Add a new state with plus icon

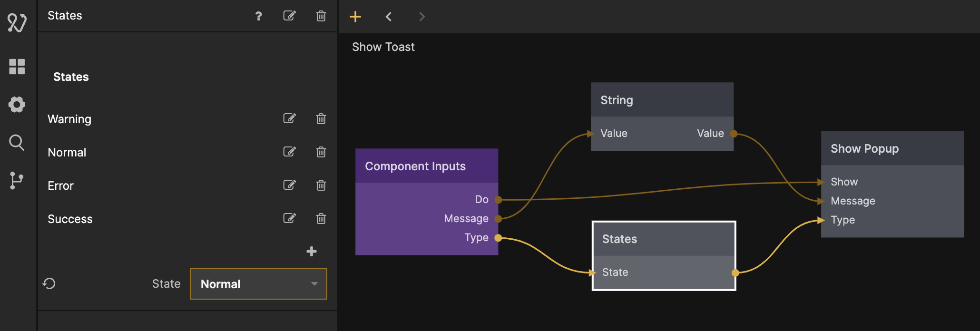(312, 252)
